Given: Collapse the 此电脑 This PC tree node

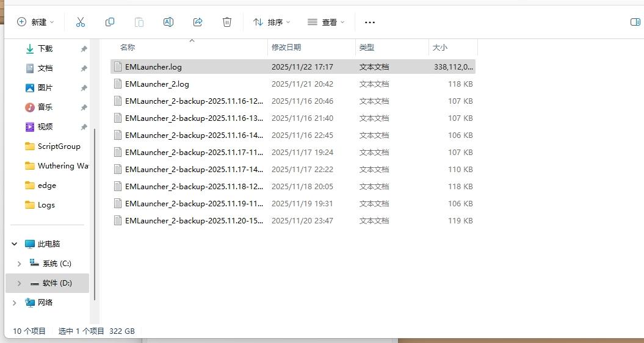Looking at the screenshot, I should pyautogui.click(x=15, y=244).
